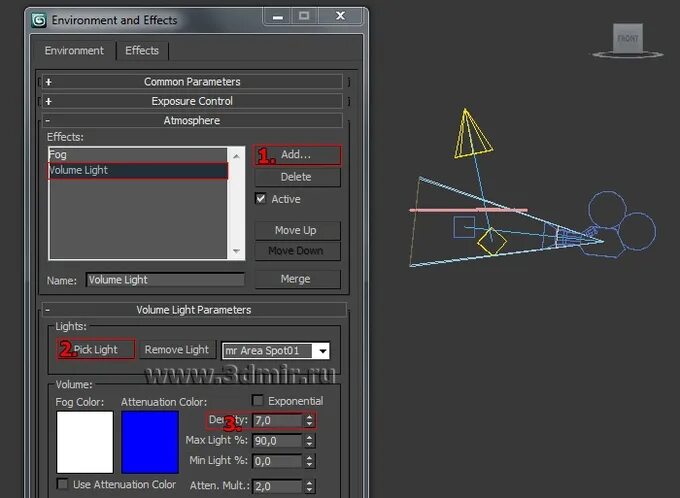Click the Min Light % value field

click(277, 461)
